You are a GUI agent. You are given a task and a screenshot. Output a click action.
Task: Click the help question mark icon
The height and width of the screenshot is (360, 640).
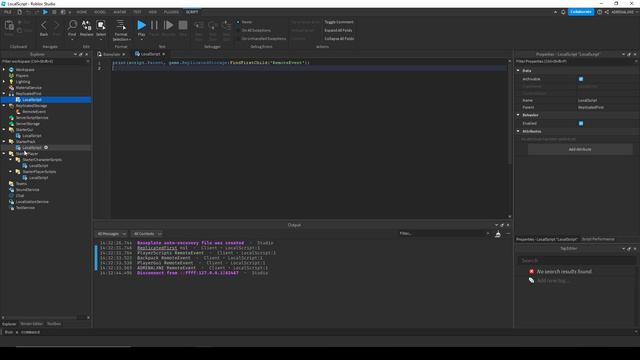point(599,12)
